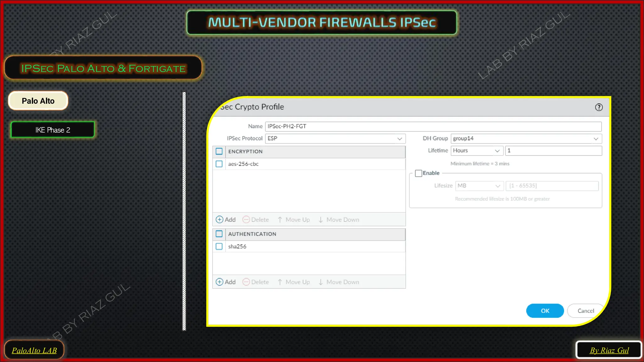Click Delete icon under Encryption list
The width and height of the screenshot is (644, 362).
(246, 220)
